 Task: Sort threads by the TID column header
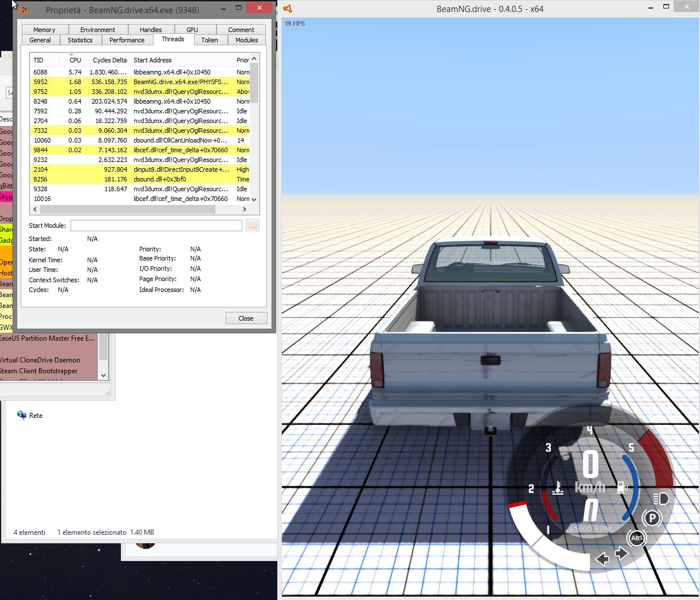pos(45,60)
